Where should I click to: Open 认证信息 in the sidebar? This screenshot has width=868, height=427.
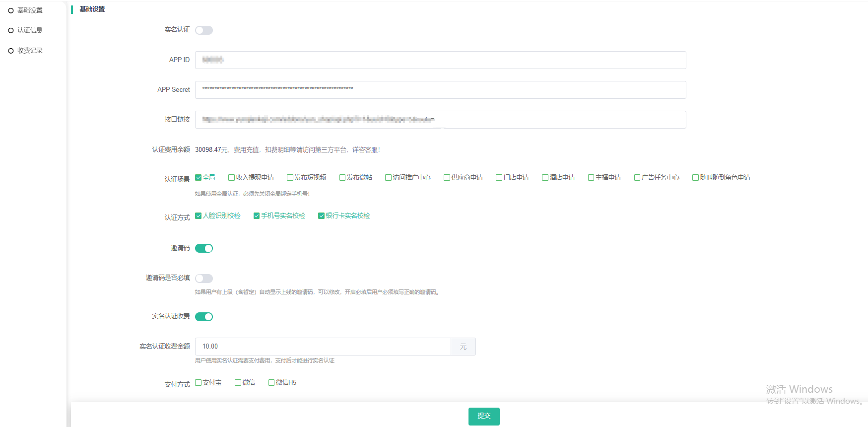[x=29, y=30]
